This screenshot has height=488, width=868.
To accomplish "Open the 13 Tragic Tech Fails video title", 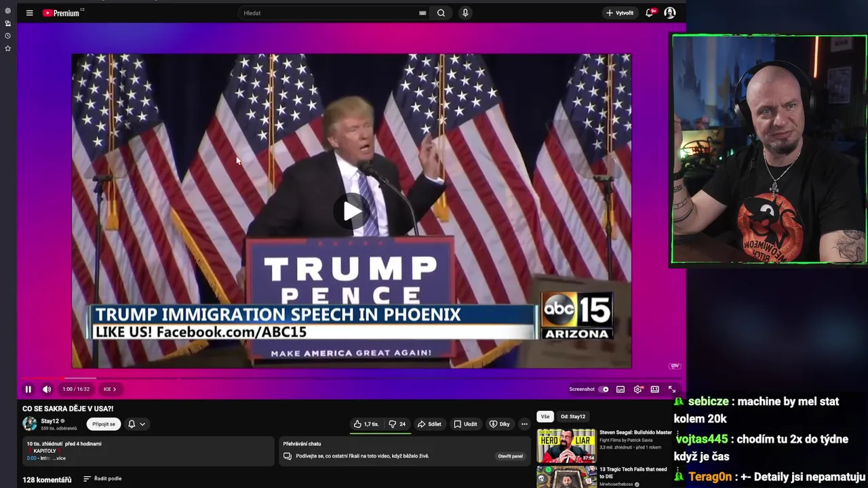I will click(x=633, y=472).
